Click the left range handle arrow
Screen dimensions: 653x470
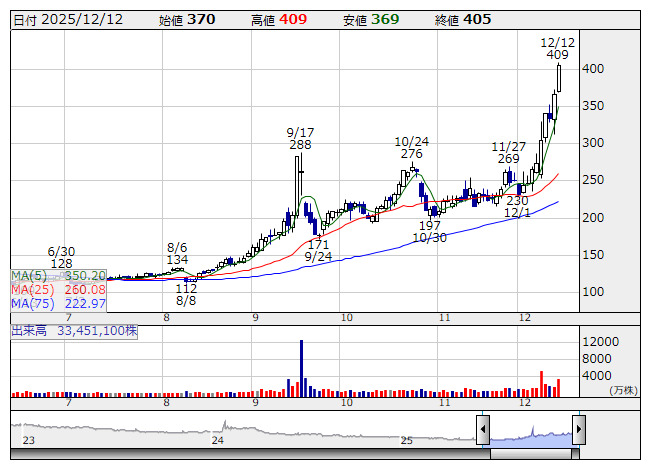point(483,431)
